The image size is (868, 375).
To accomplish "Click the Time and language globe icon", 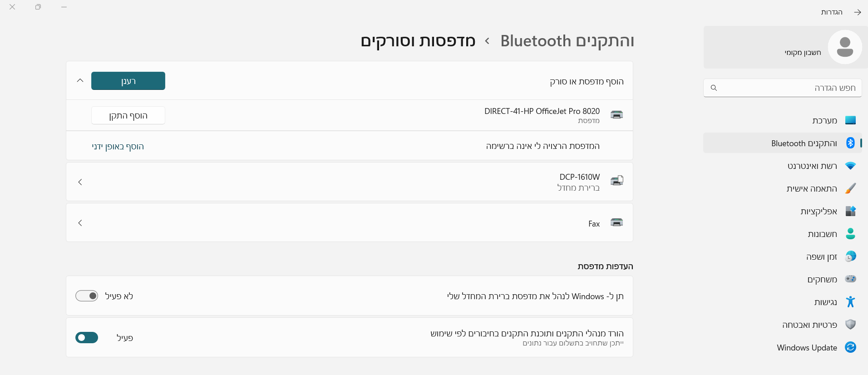I will click(850, 257).
